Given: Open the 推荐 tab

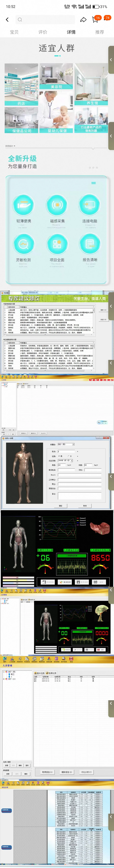Looking at the screenshot, I should [100, 32].
